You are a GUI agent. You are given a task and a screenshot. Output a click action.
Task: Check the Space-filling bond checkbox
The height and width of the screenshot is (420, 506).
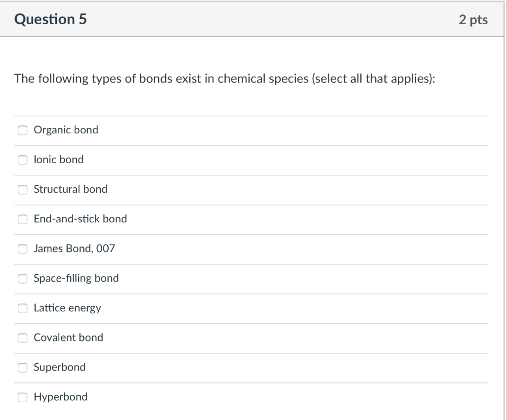(22, 278)
